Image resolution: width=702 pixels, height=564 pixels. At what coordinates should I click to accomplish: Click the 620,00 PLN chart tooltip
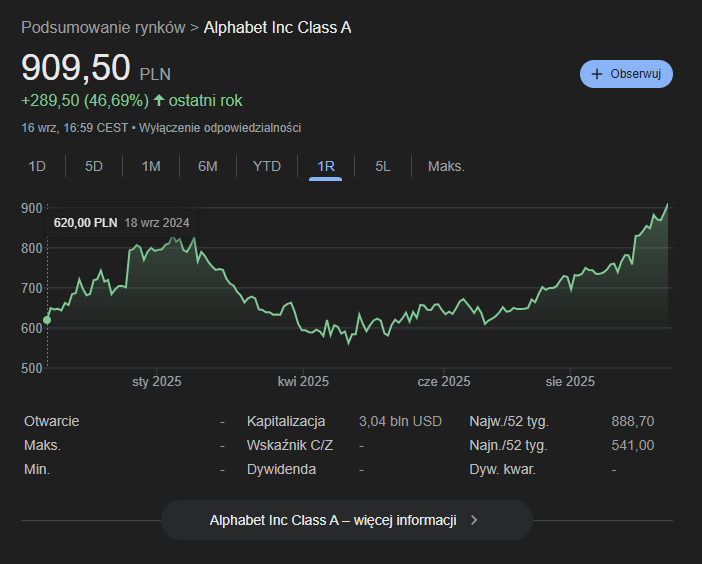[121, 223]
